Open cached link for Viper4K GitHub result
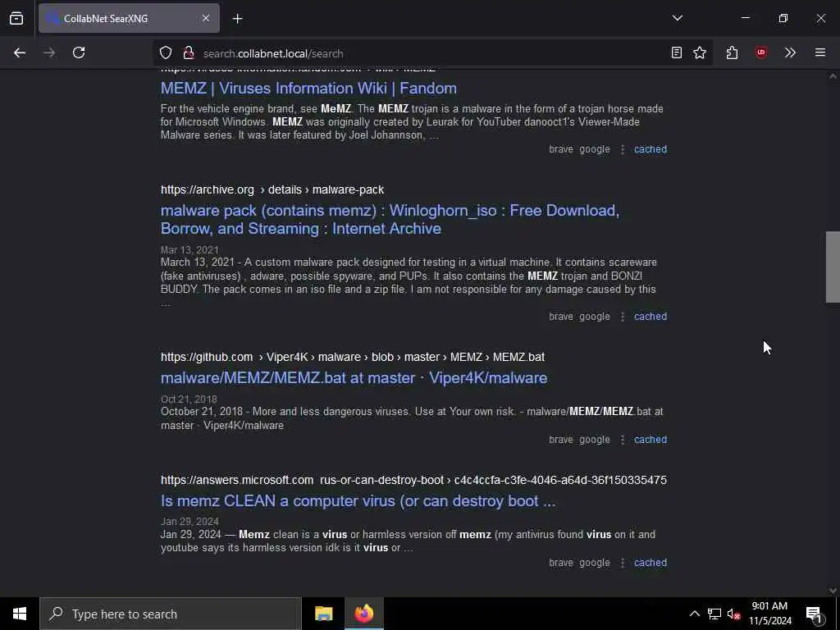This screenshot has height=630, width=840. pos(651,440)
